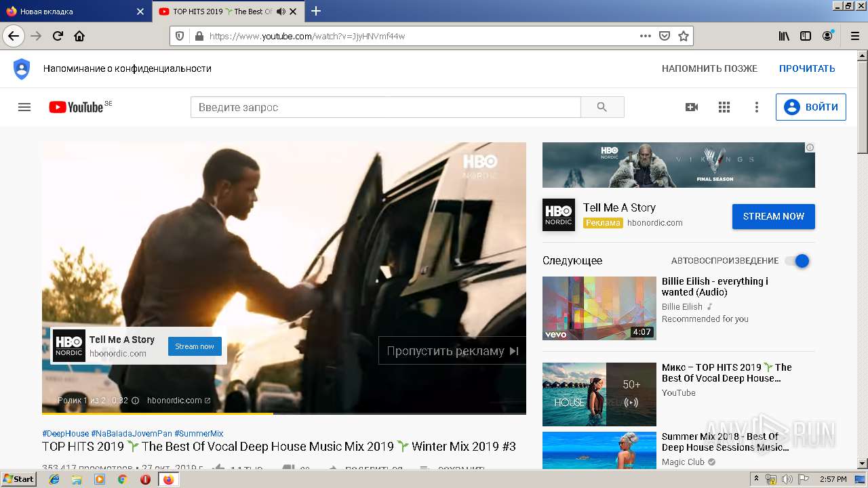Open the Windows Start menu
868x488 pixels.
click(x=19, y=479)
